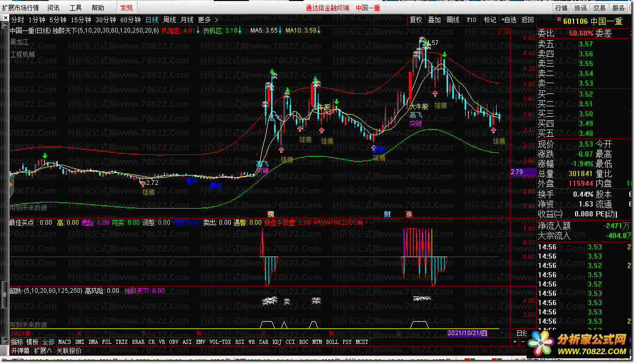Click the 榜 marker icon below the chart
This screenshot has height=364, width=636.
click(271, 214)
